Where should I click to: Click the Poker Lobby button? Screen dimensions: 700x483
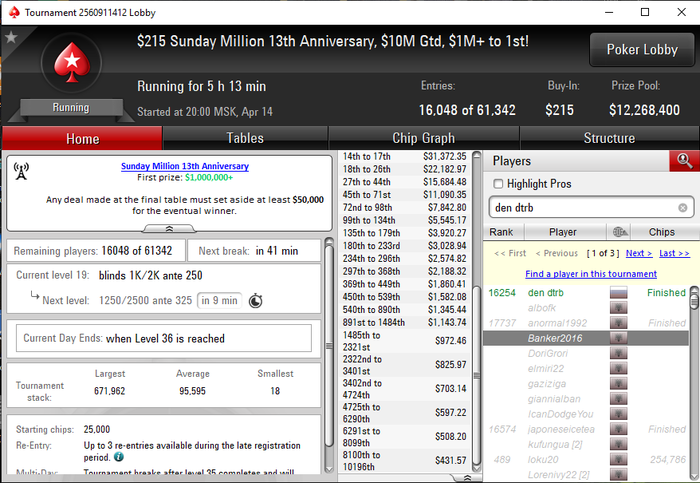642,50
